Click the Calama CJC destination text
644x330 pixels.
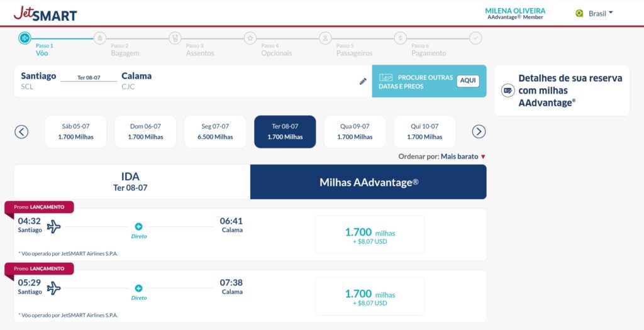pyautogui.click(x=136, y=81)
